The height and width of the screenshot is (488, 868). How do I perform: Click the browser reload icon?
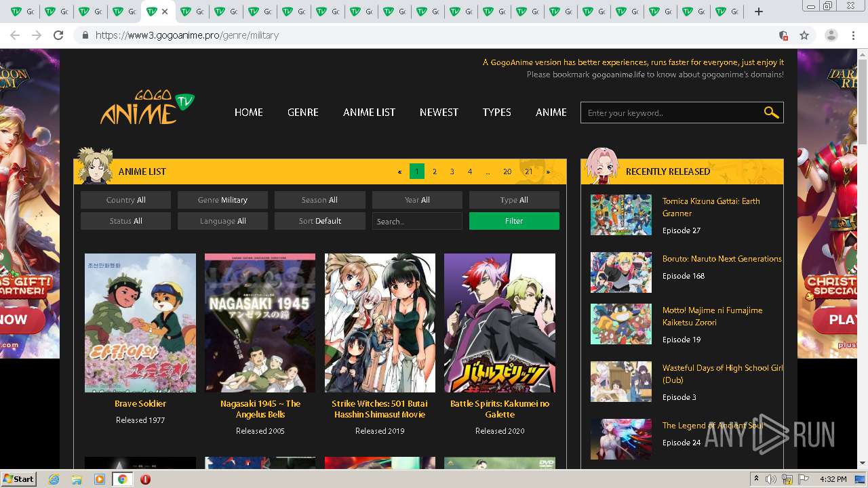(58, 35)
